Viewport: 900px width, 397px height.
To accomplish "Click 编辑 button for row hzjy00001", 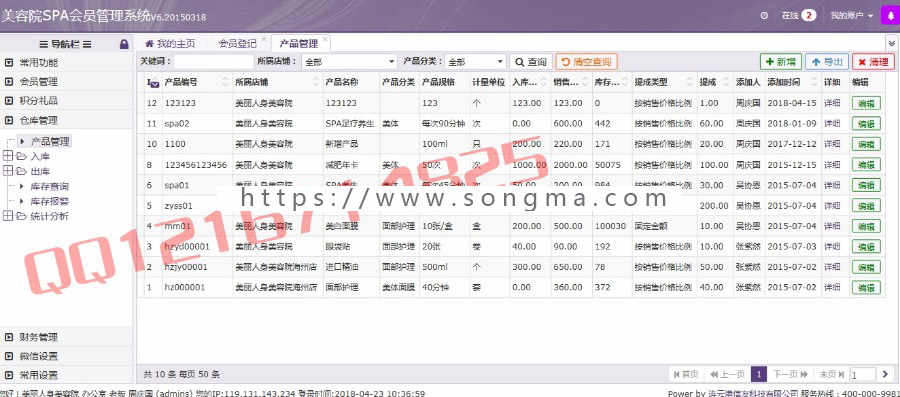I will (866, 267).
